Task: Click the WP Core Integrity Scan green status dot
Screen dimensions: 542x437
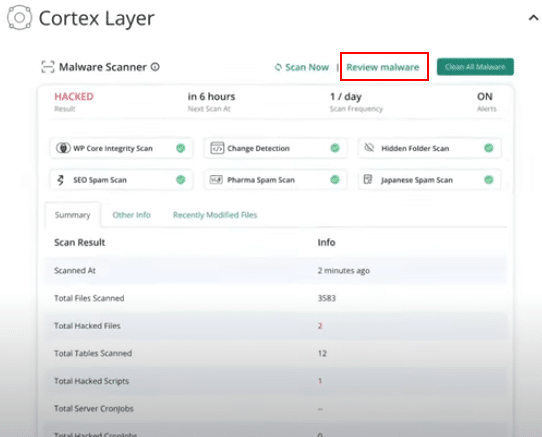Action: click(x=180, y=148)
